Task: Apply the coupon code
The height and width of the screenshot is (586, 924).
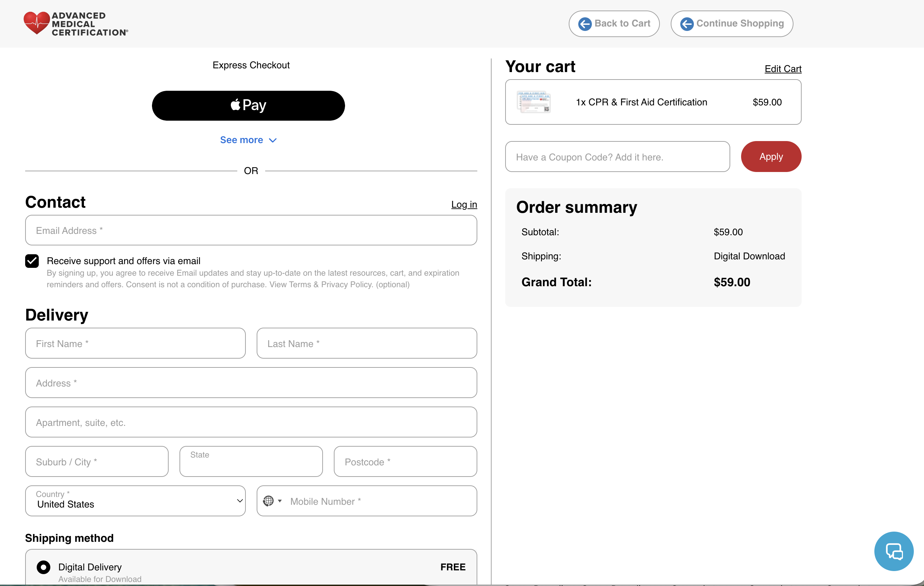Action: click(x=771, y=157)
